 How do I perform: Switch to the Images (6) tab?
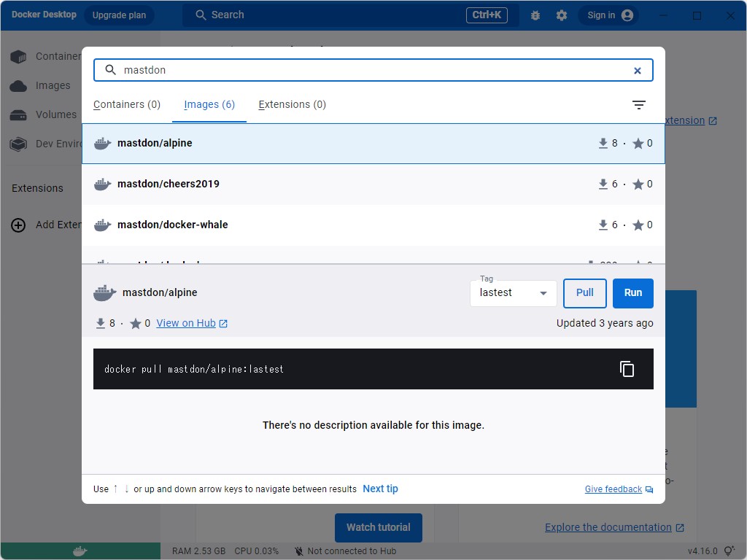[x=209, y=104]
